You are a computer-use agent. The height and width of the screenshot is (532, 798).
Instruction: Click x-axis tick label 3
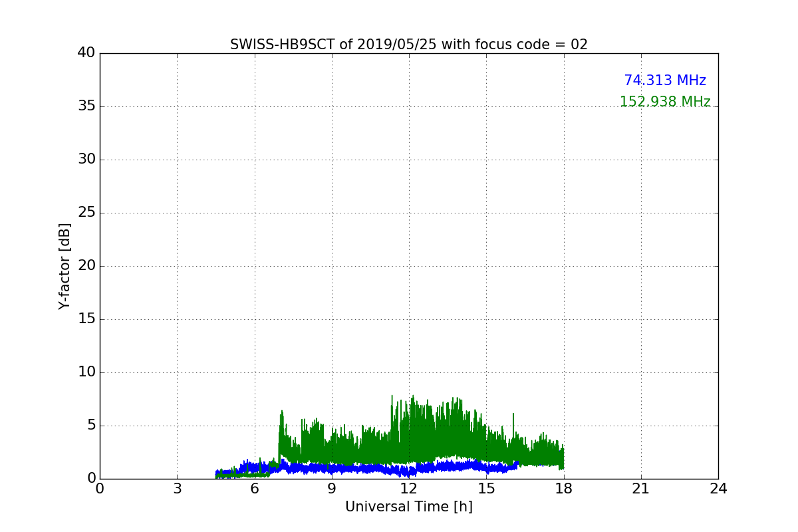(x=177, y=489)
